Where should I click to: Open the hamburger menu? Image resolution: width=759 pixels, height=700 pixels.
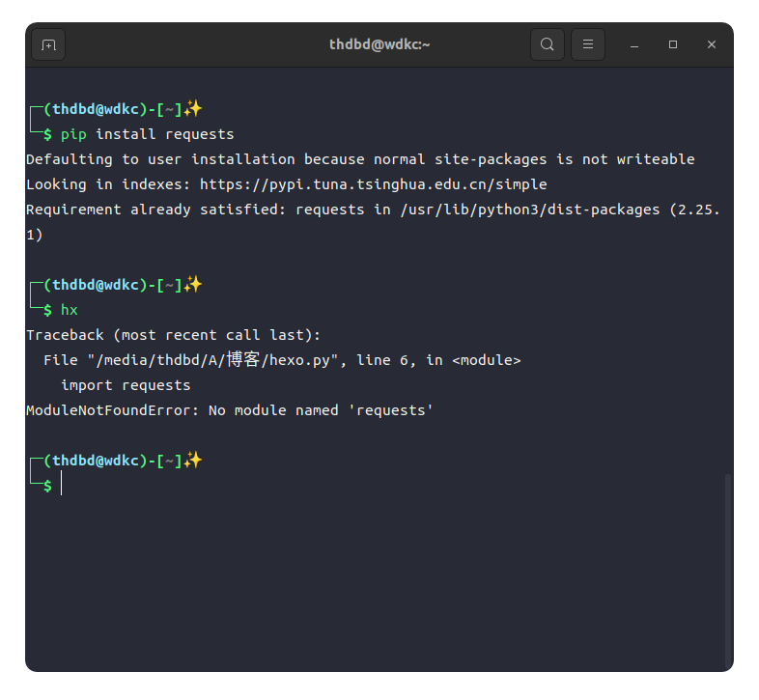pos(588,44)
